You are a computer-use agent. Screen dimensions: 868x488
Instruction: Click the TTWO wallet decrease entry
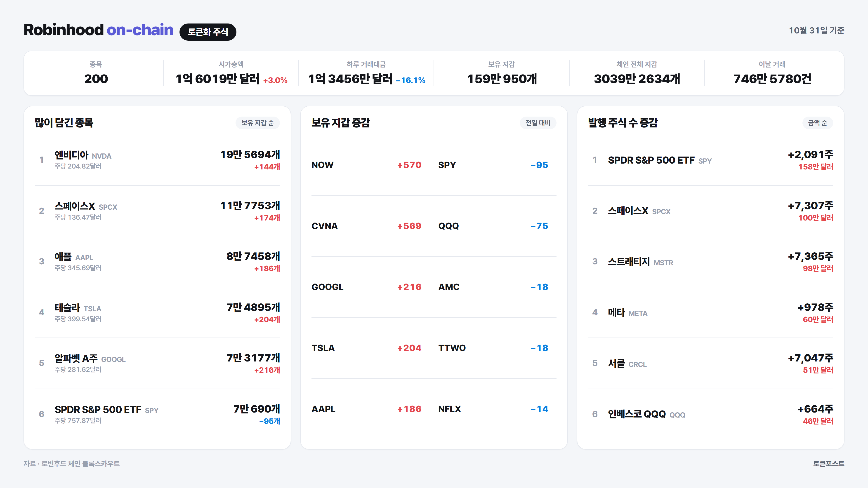pos(493,348)
